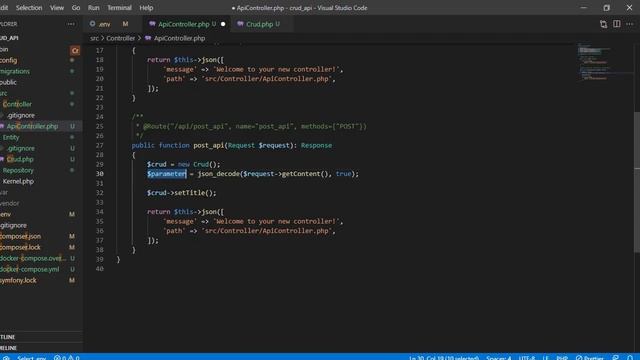Click the feedback icon in status bar
Screen dimensions: 640x360
(616, 357)
